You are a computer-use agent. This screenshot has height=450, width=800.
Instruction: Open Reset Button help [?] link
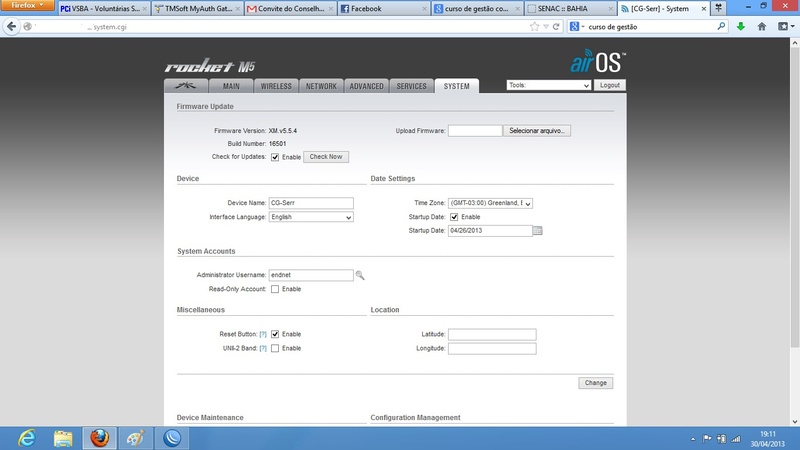pos(263,334)
